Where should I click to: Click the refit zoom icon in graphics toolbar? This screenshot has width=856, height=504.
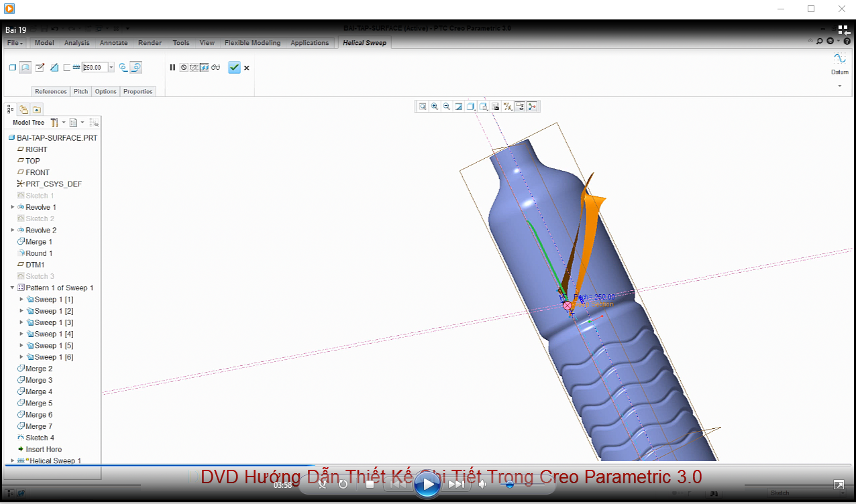(x=423, y=106)
